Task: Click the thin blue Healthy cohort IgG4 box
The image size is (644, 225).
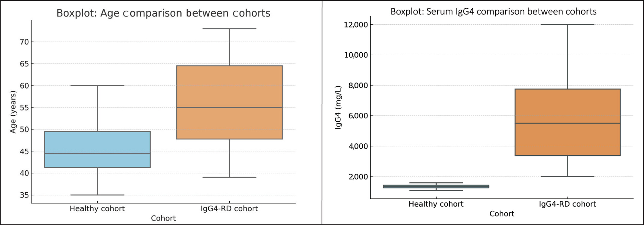Action: 436,187
